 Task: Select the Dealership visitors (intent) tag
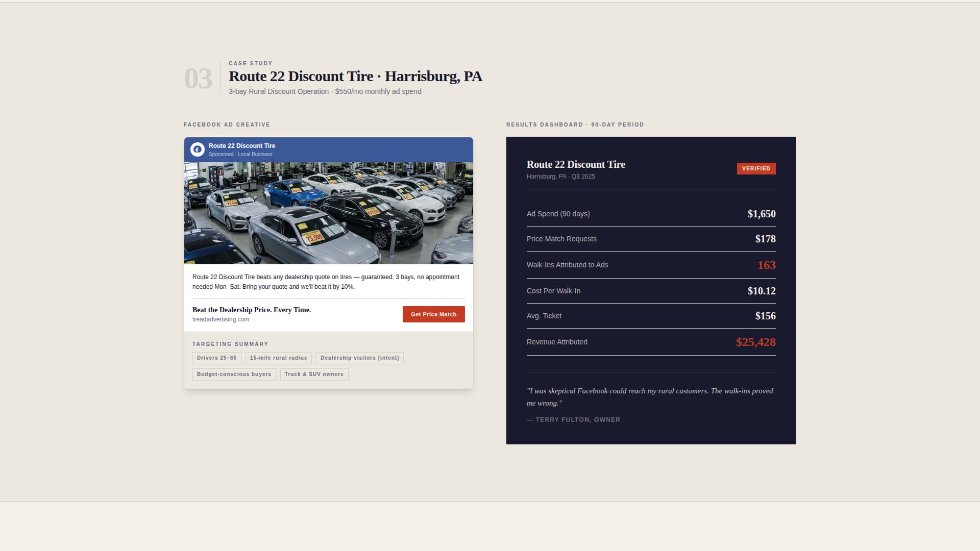click(x=359, y=358)
